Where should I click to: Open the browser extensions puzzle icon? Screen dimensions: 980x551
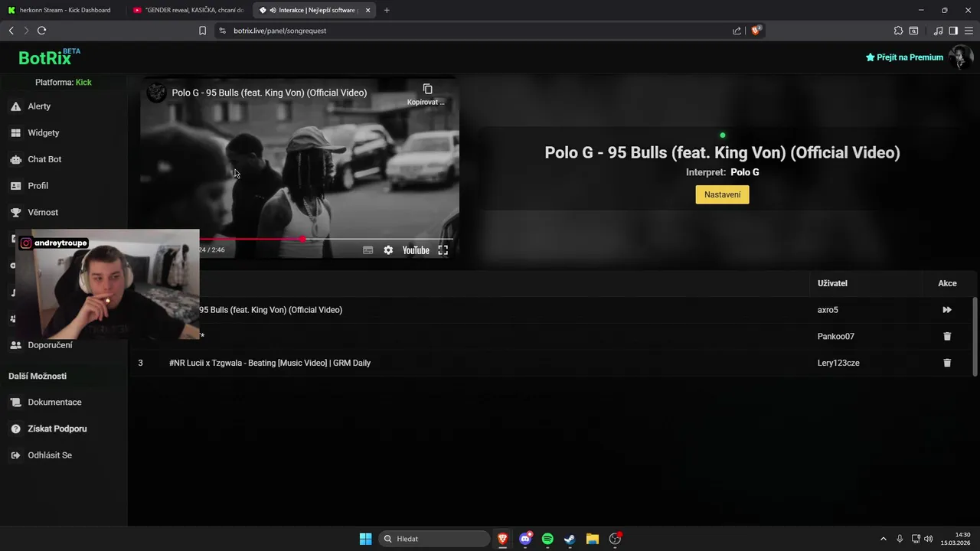coord(898,31)
